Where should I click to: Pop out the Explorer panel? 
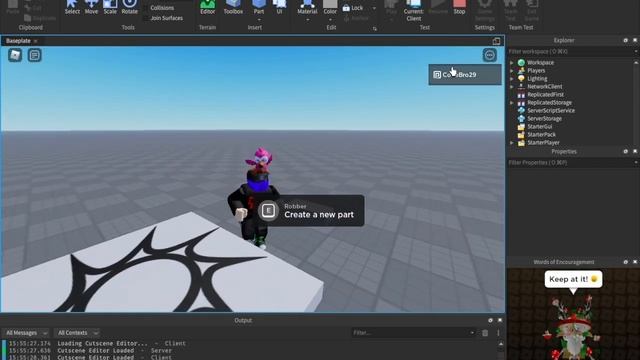tap(625, 40)
